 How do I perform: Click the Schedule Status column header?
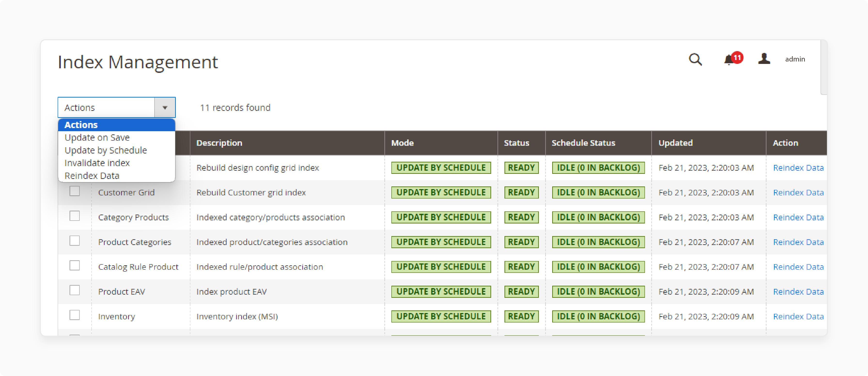pos(598,143)
